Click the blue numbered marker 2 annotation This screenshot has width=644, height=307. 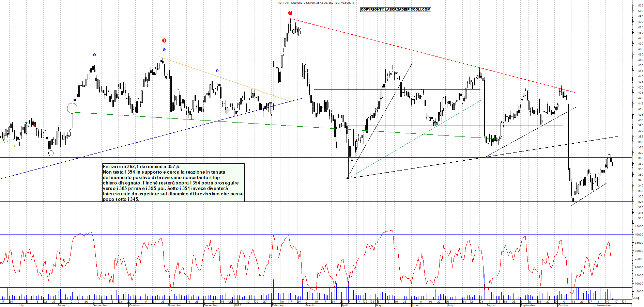click(217, 70)
